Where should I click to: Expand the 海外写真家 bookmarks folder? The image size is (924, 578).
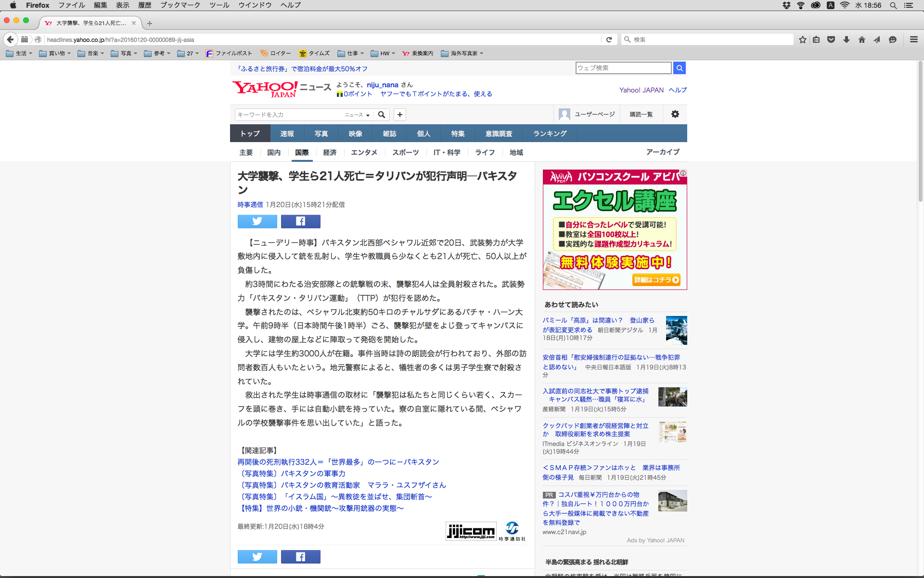(x=462, y=53)
